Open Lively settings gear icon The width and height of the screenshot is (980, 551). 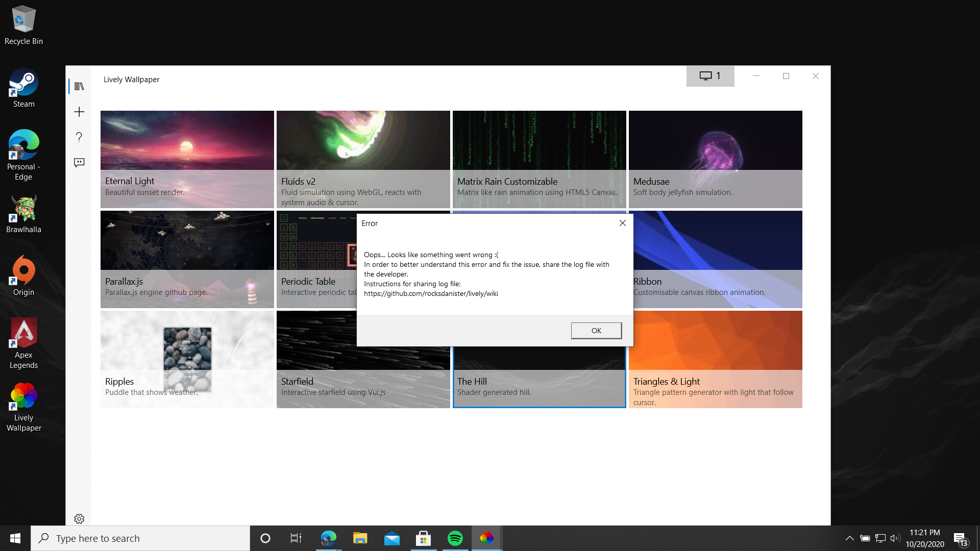(x=79, y=519)
